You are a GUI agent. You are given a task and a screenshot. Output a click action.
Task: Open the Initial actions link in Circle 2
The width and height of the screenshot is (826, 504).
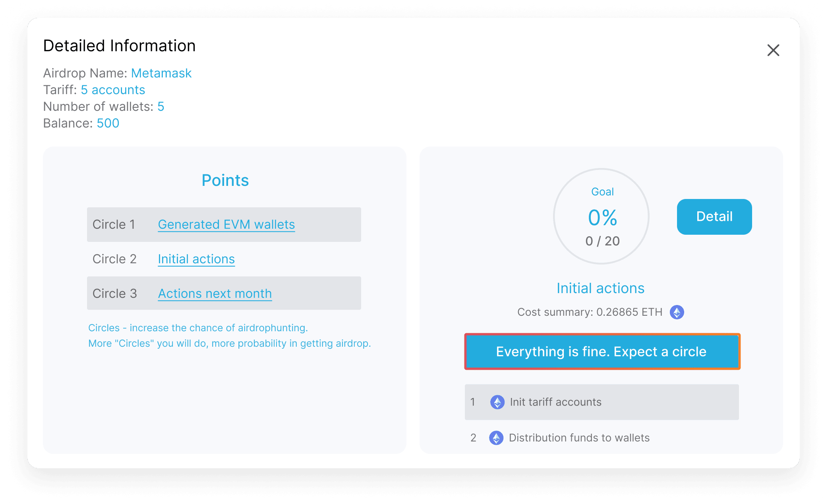pos(196,259)
